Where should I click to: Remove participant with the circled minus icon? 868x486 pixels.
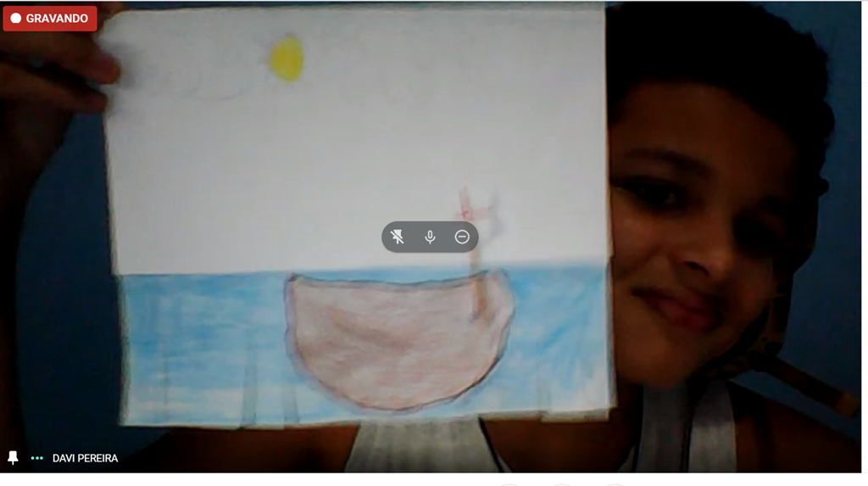point(462,237)
